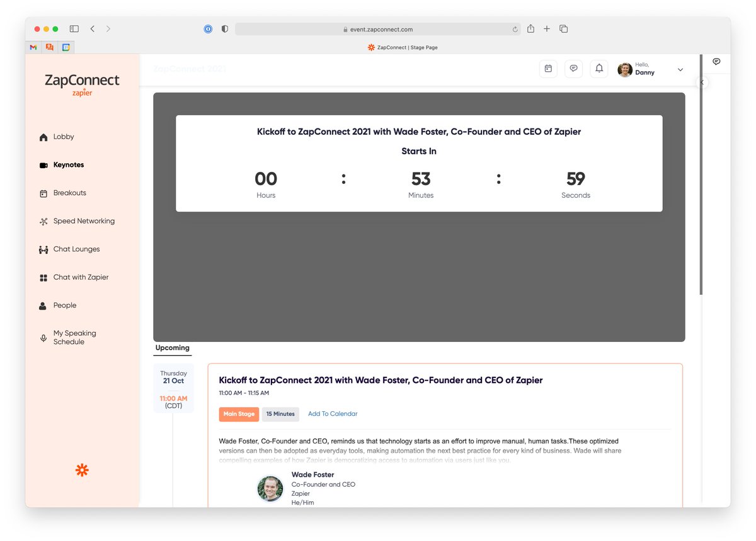This screenshot has width=756, height=541.
Task: Open a new tab with plus icon
Action: click(x=547, y=29)
